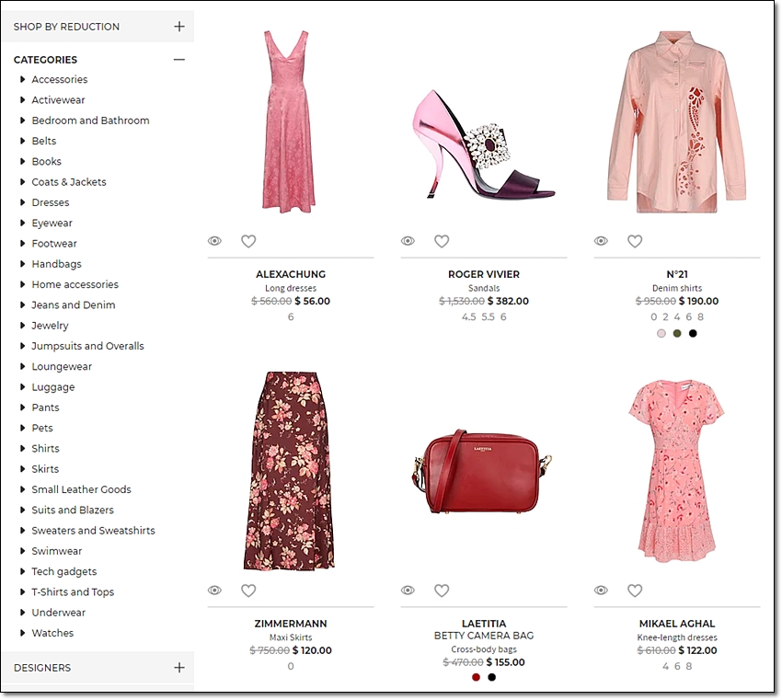
Task: Choose olive green swatch for N°21 shirt
Action: click(677, 333)
